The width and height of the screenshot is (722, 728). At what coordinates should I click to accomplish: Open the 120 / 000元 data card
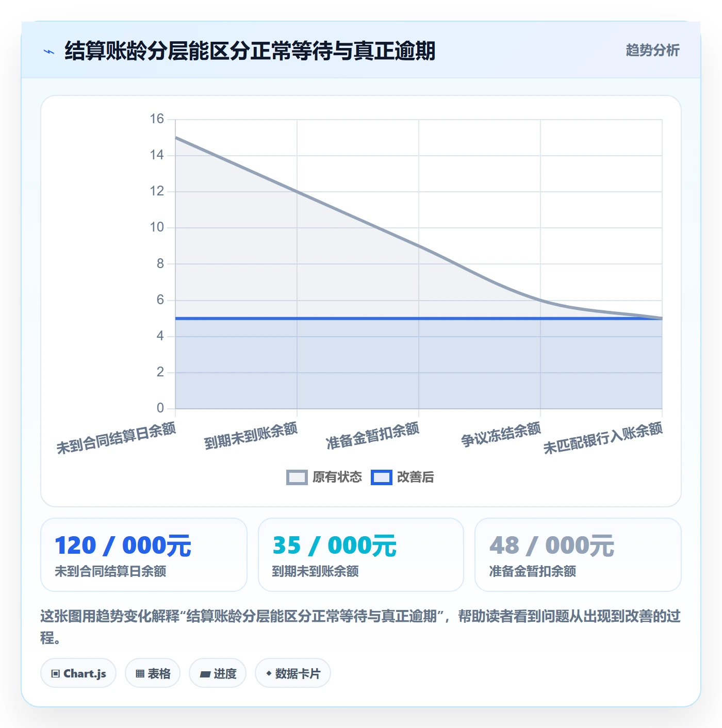(x=144, y=555)
